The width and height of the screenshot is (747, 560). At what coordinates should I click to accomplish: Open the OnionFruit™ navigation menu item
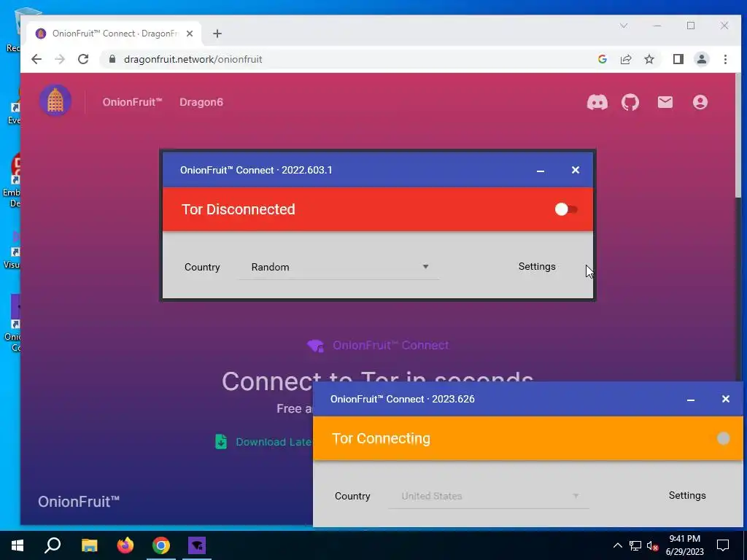[x=132, y=102]
